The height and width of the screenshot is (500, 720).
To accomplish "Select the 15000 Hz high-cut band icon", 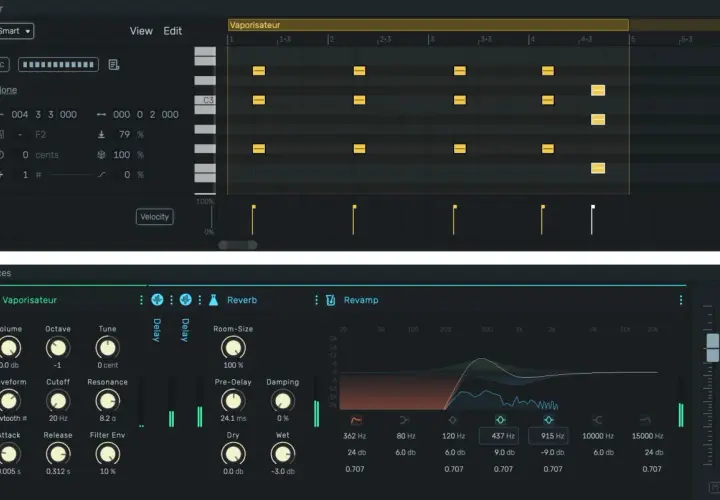I will tap(645, 420).
